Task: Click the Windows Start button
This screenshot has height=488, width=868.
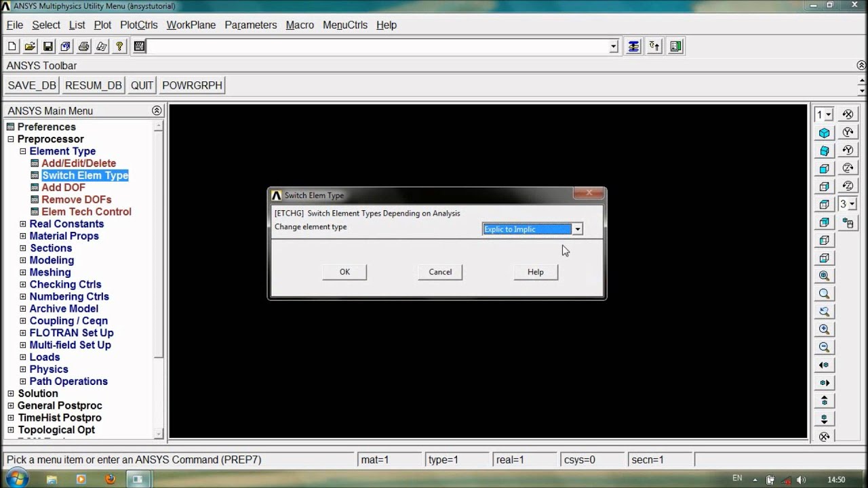Action: coord(16,479)
